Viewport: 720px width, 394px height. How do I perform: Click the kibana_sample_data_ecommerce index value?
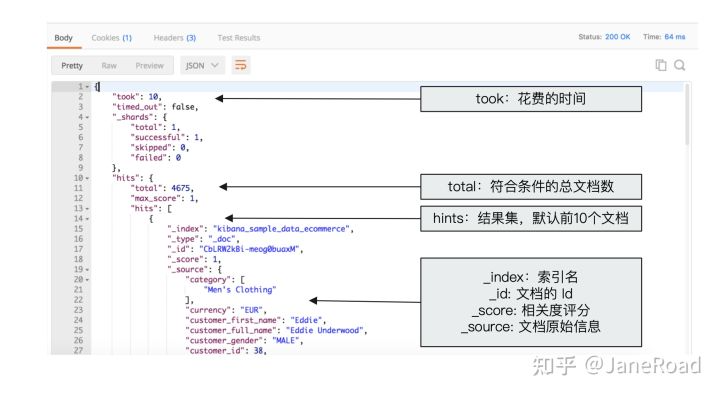tap(281, 229)
